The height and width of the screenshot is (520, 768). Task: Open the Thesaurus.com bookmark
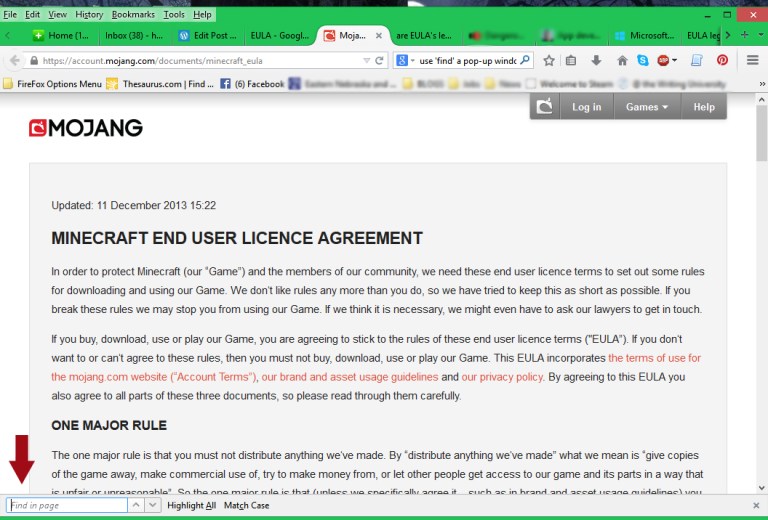point(161,84)
